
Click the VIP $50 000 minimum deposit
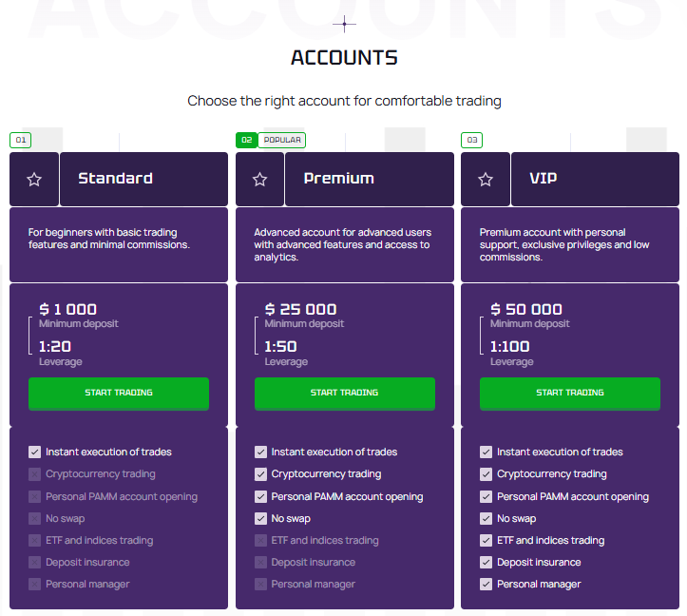(x=526, y=310)
